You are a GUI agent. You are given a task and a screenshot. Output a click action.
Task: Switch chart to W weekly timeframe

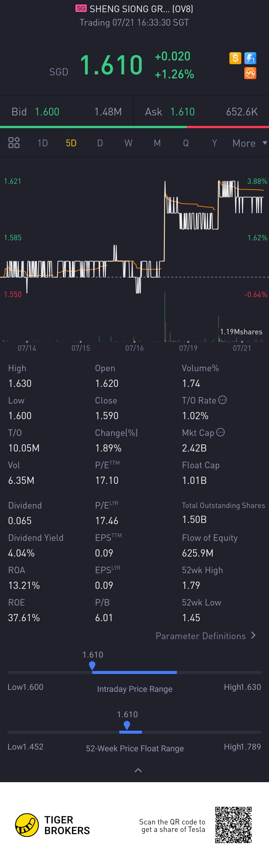[x=128, y=143]
